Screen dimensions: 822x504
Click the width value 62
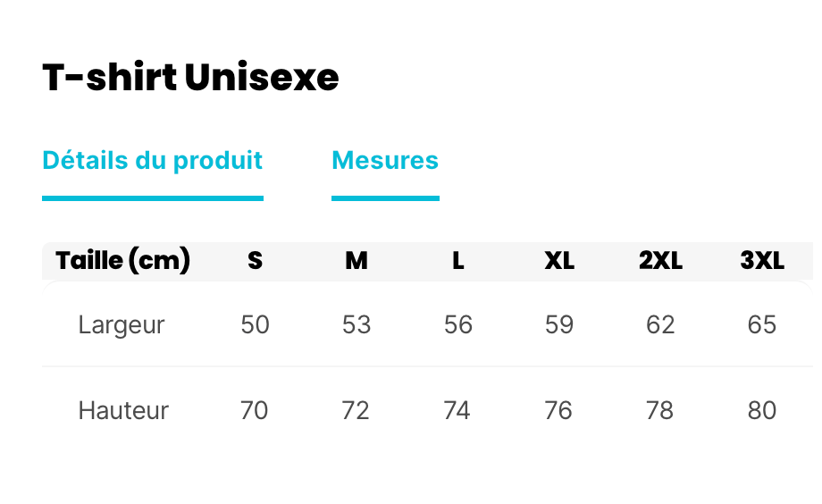pyautogui.click(x=660, y=324)
